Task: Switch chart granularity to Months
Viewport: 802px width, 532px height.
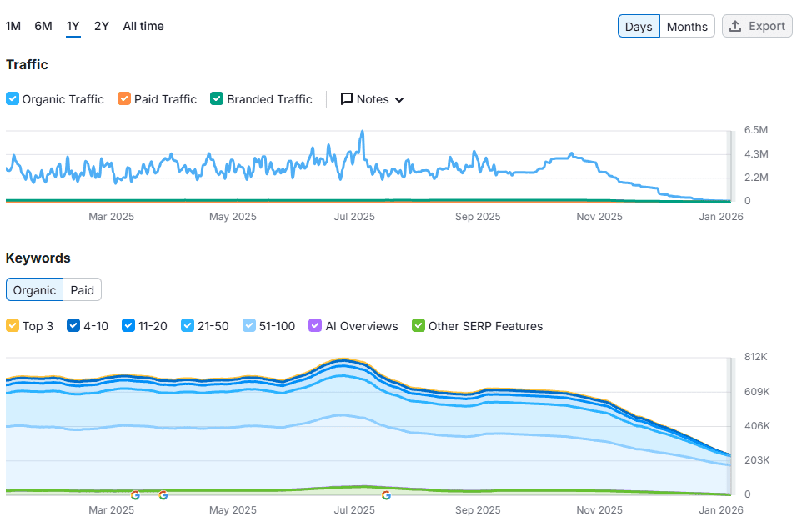Action: pyautogui.click(x=687, y=27)
